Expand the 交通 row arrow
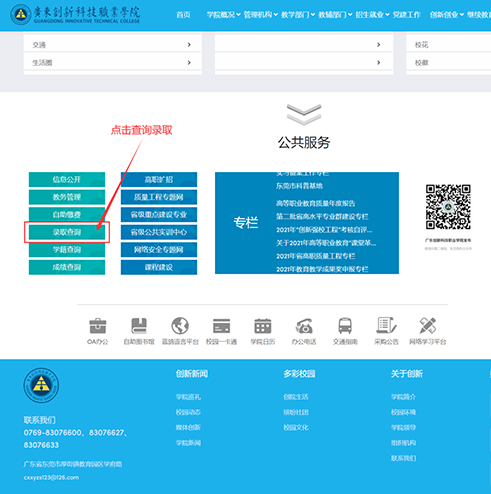The image size is (491, 494). [x=189, y=45]
